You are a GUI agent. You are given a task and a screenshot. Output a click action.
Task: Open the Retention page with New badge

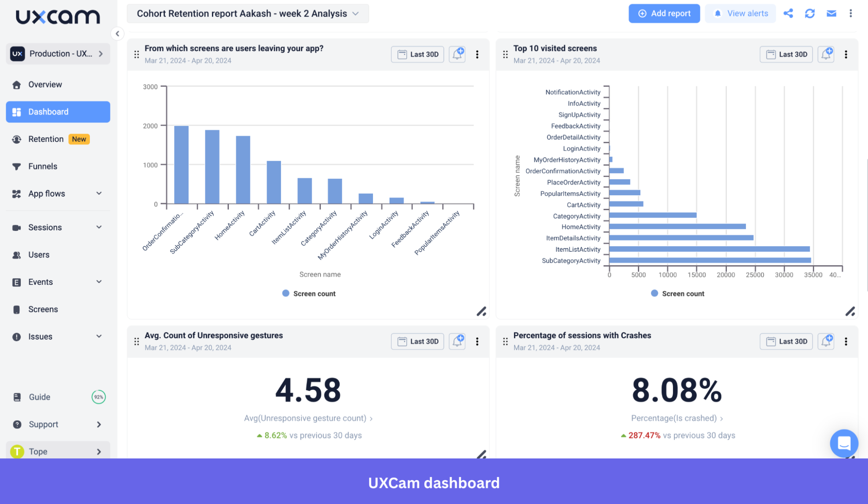pos(46,139)
